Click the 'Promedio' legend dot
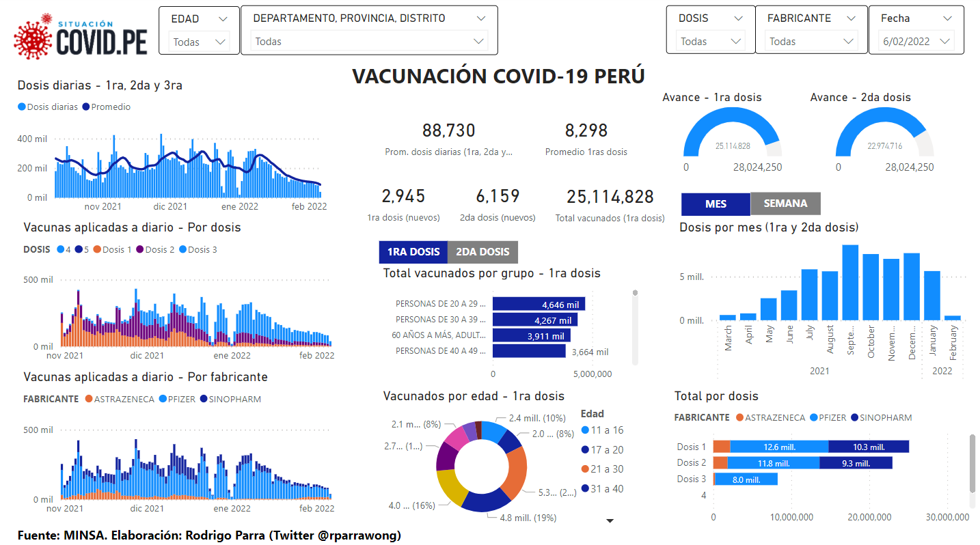980x545 pixels. [86, 107]
